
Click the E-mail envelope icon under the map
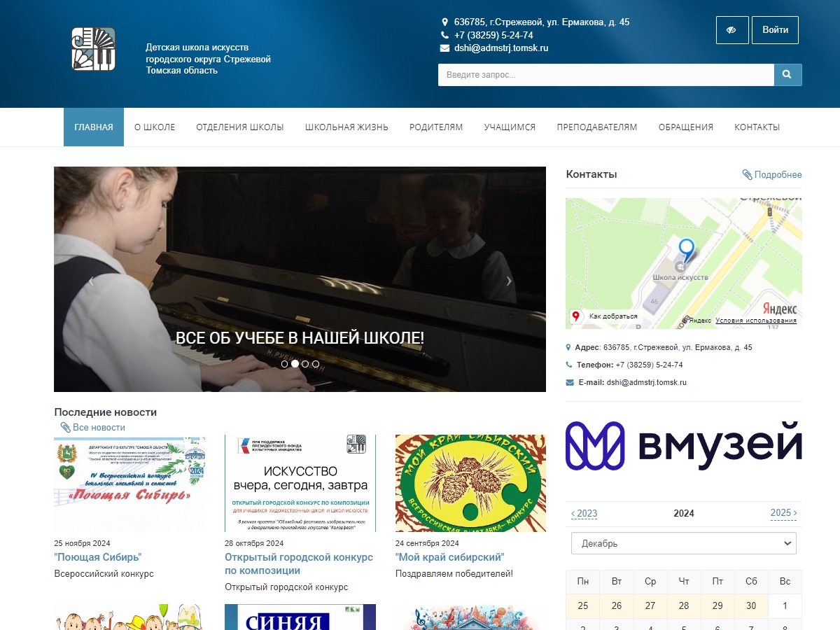(570, 383)
